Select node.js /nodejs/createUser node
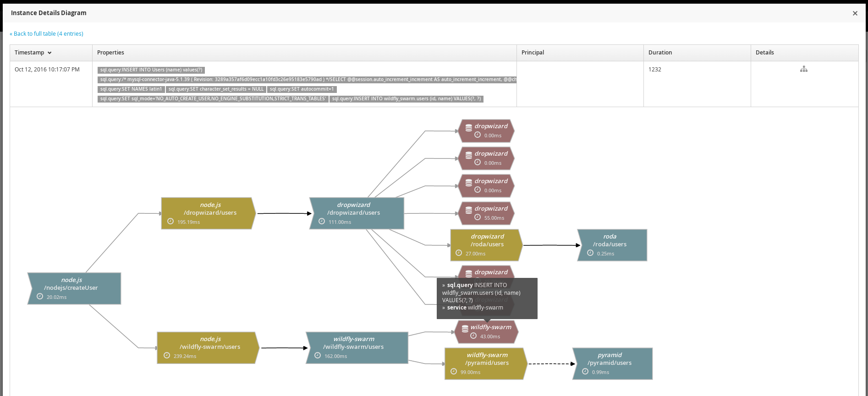The width and height of the screenshot is (868, 396). (x=74, y=288)
